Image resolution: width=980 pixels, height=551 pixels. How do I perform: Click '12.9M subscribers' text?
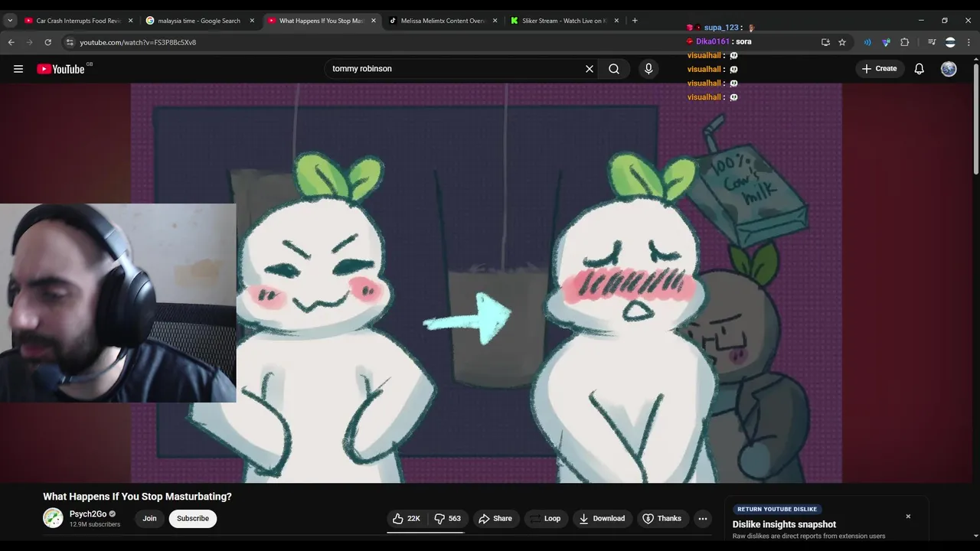[x=95, y=525]
